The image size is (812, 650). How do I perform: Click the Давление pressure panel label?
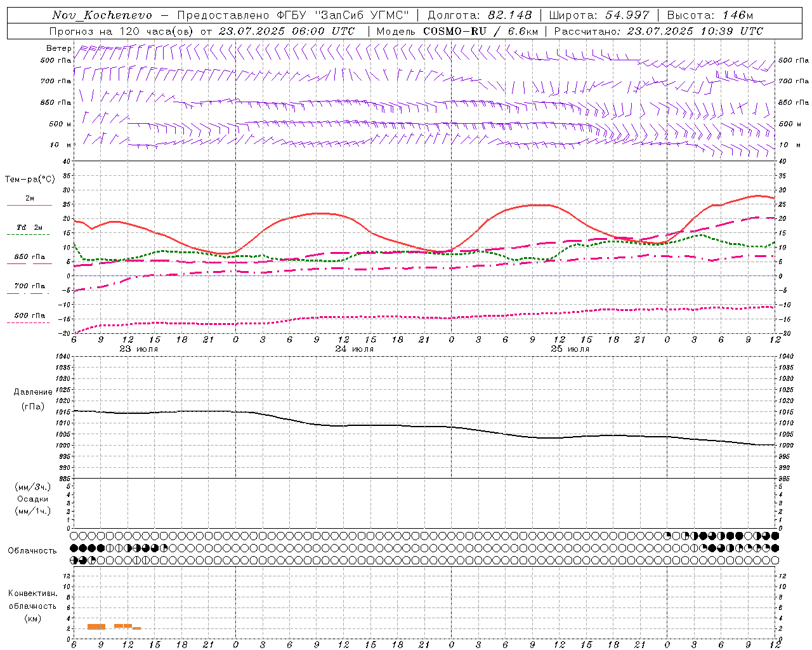33,392
